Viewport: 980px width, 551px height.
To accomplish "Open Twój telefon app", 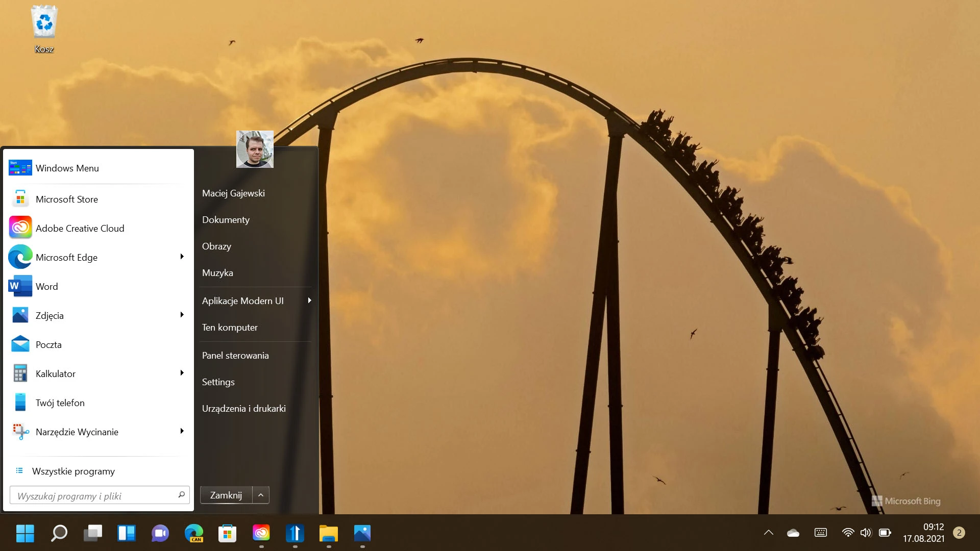I will point(98,403).
